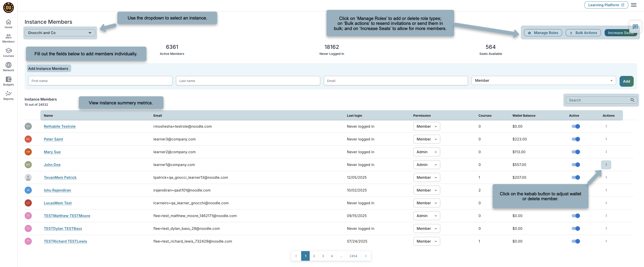Click the search magnifier icon
Screen dimensions: 644x267
pyautogui.click(x=632, y=100)
